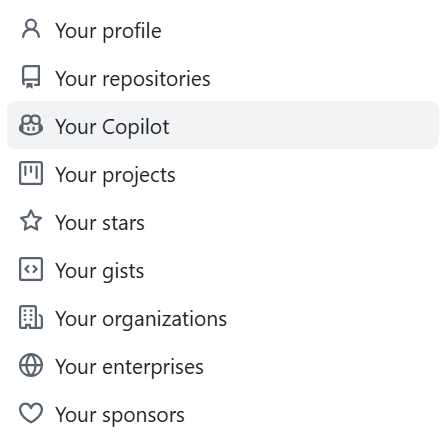Viewport: 441px width, 432px height.
Task: Click the Copilot goggles icon
Action: point(31,125)
